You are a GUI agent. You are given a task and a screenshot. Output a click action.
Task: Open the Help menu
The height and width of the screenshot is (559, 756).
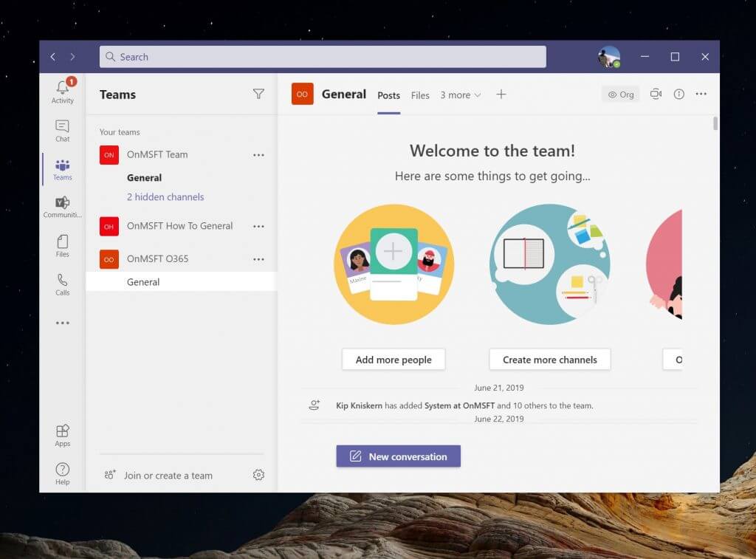tap(63, 473)
